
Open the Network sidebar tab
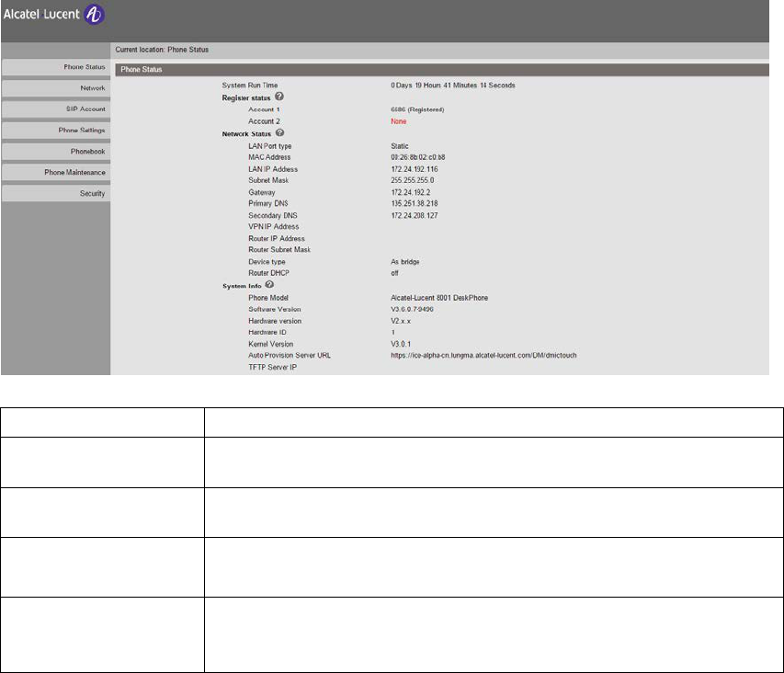pyautogui.click(x=56, y=88)
